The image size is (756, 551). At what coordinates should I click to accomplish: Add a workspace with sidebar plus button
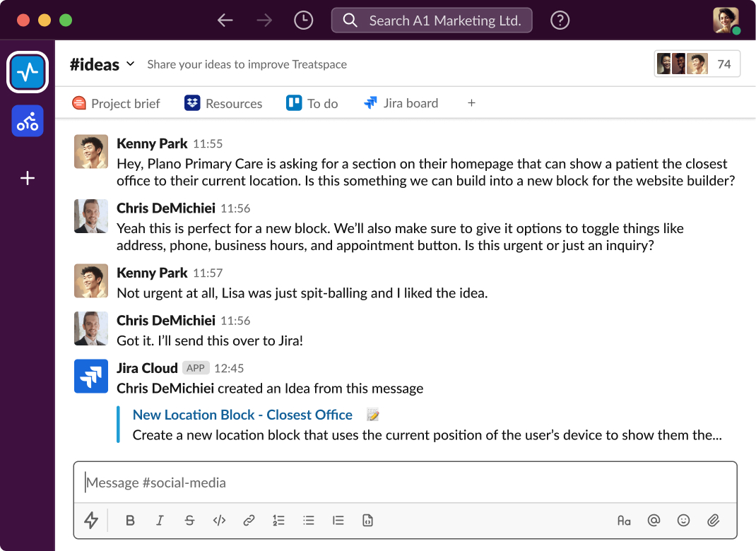[x=28, y=178]
